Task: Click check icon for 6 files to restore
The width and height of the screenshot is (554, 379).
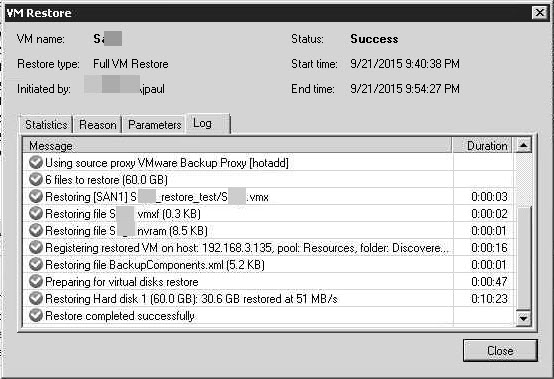Action: point(36,179)
